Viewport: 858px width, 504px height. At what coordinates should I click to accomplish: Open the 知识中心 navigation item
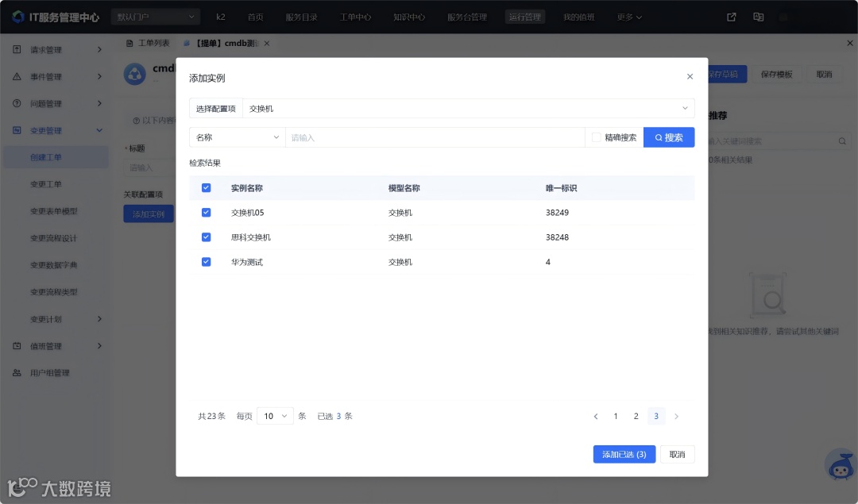tap(409, 17)
